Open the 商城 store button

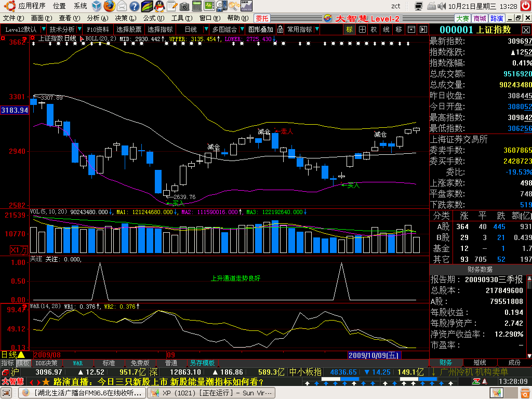point(480,18)
